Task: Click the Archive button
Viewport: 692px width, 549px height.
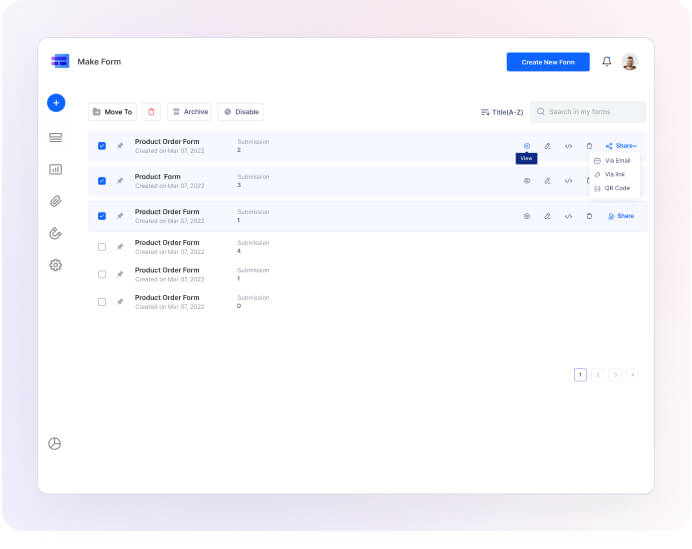Action: click(x=189, y=112)
